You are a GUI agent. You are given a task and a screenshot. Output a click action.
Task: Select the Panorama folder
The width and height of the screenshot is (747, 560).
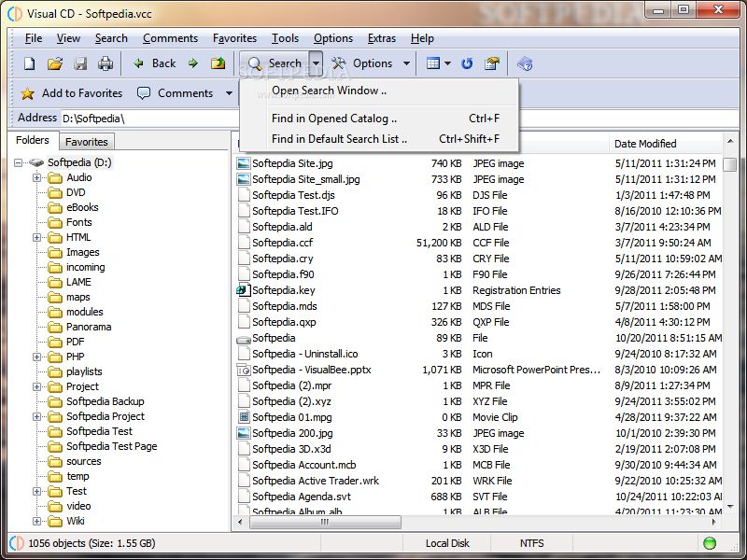click(89, 327)
